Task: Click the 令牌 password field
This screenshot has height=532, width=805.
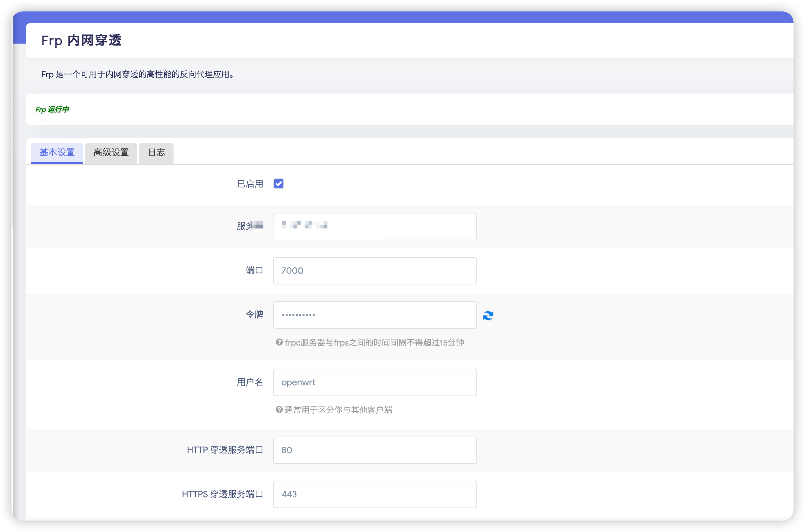Action: tap(375, 315)
